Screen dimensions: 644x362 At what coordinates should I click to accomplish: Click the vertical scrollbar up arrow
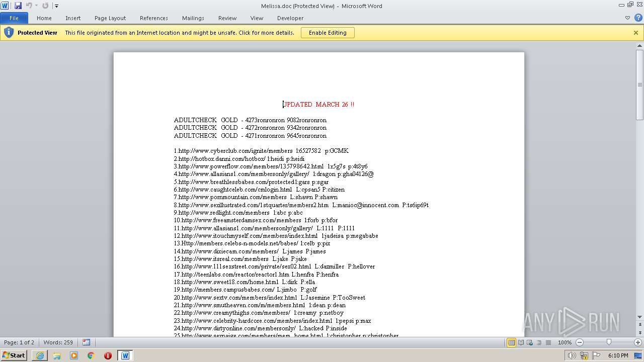[640, 46]
